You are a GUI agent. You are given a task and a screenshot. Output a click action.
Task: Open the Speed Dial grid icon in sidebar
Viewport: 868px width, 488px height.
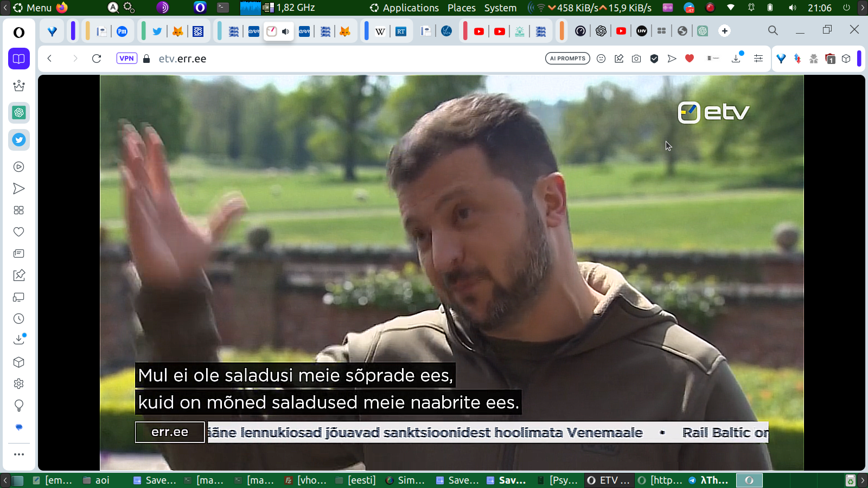point(19,210)
